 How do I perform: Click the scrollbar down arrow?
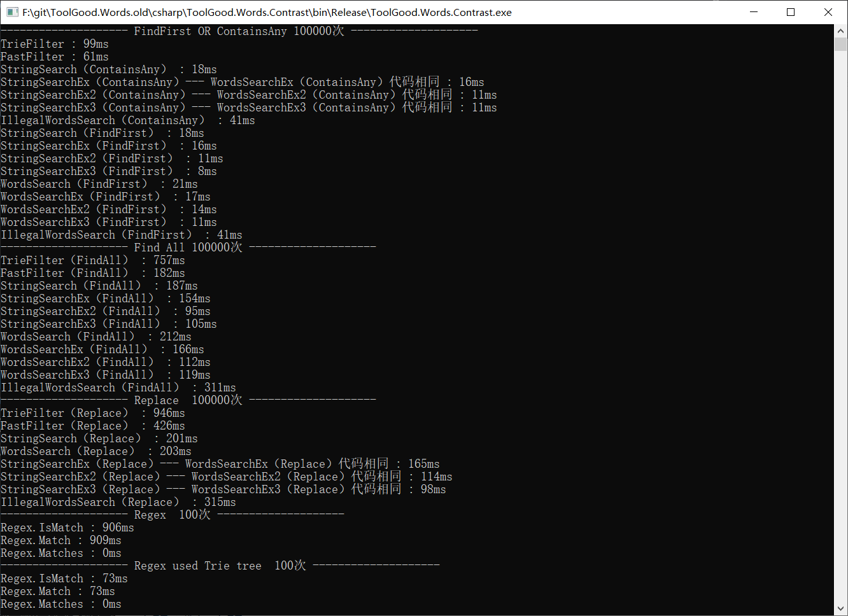(x=840, y=609)
